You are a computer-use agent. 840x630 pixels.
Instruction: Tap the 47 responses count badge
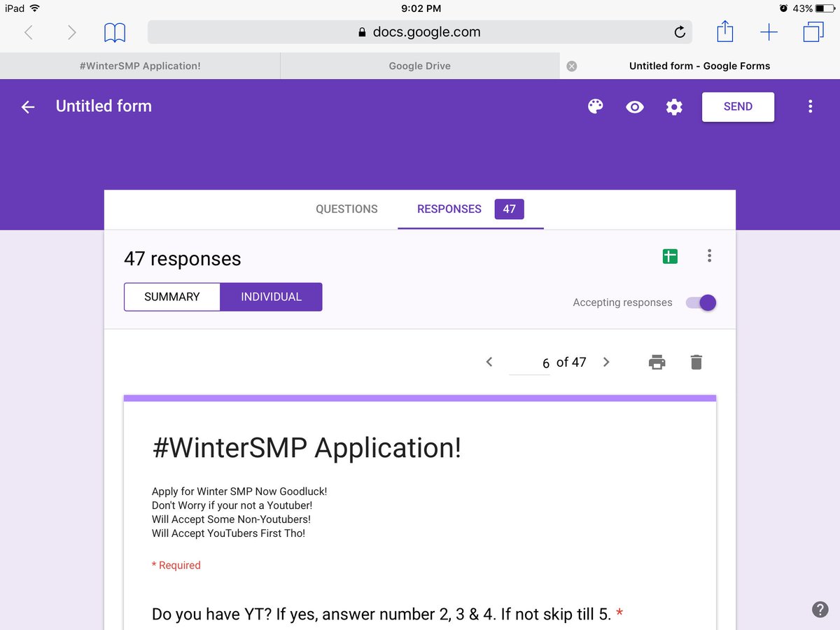509,209
